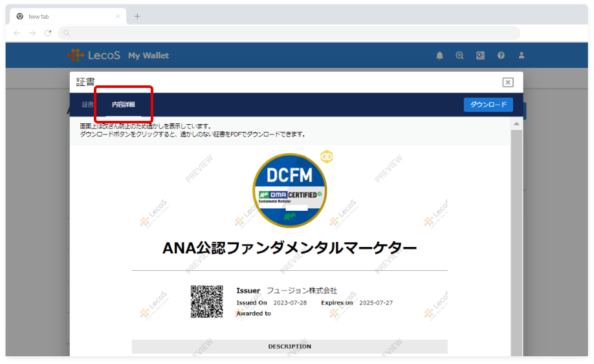Close the 証書 dialog with X
The height and width of the screenshot is (364, 594).
click(x=508, y=82)
